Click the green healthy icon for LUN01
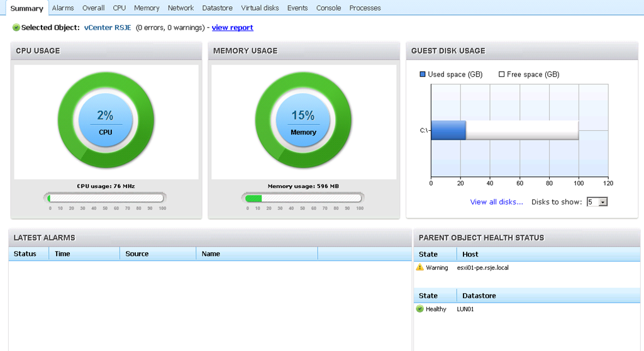 420,309
